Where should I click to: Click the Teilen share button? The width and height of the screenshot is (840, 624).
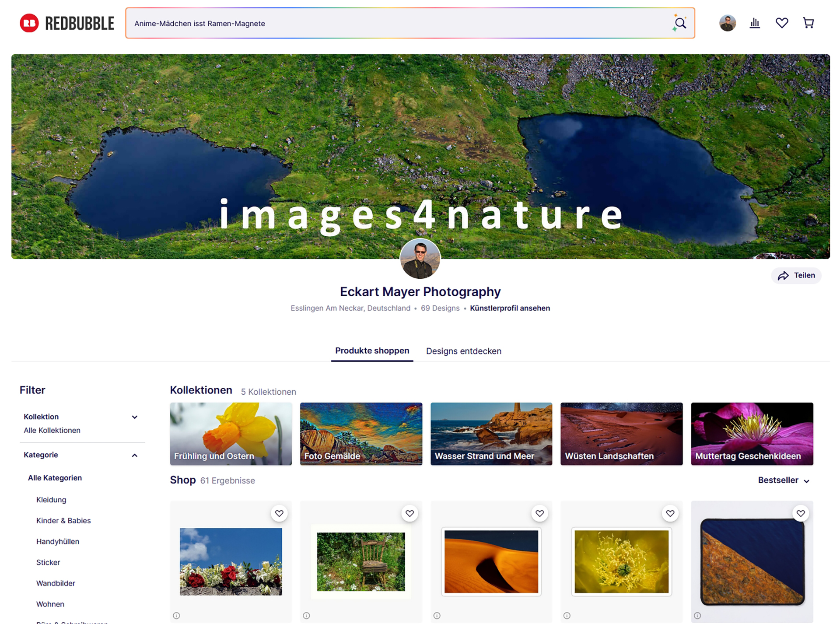coord(796,275)
